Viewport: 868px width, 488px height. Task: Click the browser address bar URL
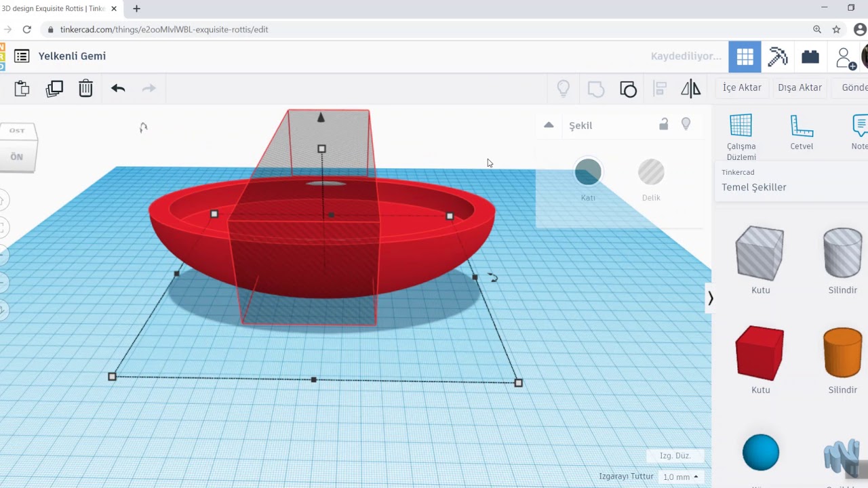[164, 30]
